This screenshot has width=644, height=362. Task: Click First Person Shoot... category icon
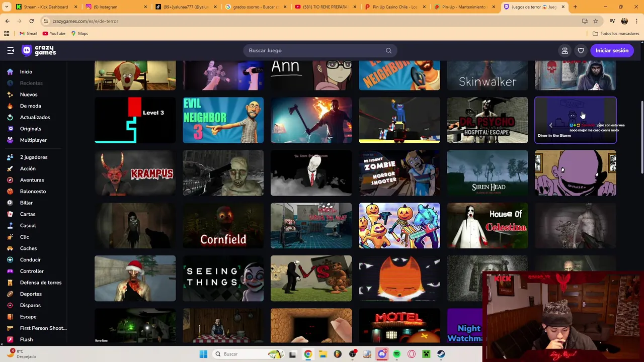tap(10, 328)
